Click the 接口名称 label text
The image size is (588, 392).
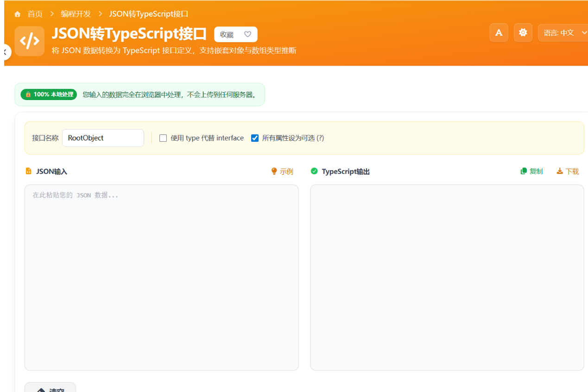45,138
